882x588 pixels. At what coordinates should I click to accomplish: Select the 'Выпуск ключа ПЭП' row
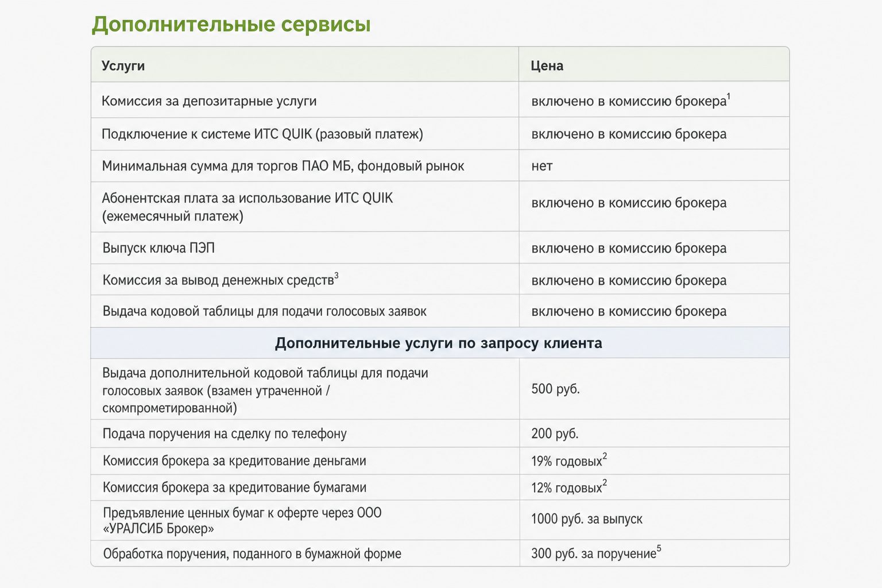click(x=440, y=248)
